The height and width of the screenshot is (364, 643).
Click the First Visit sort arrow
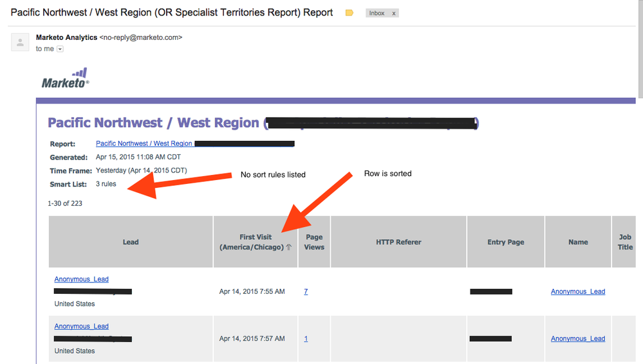pyautogui.click(x=289, y=247)
